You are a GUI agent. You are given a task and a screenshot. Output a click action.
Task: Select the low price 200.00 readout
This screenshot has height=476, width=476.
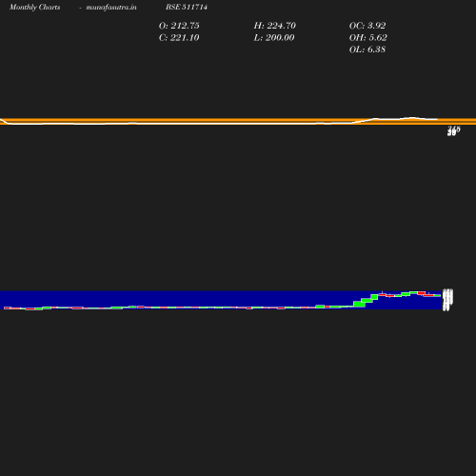tap(280, 38)
